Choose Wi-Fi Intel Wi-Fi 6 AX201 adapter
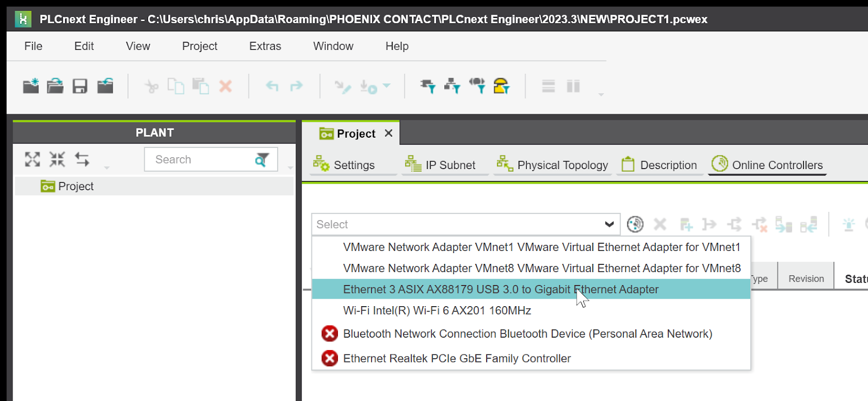The width and height of the screenshot is (868, 401). coord(531,311)
